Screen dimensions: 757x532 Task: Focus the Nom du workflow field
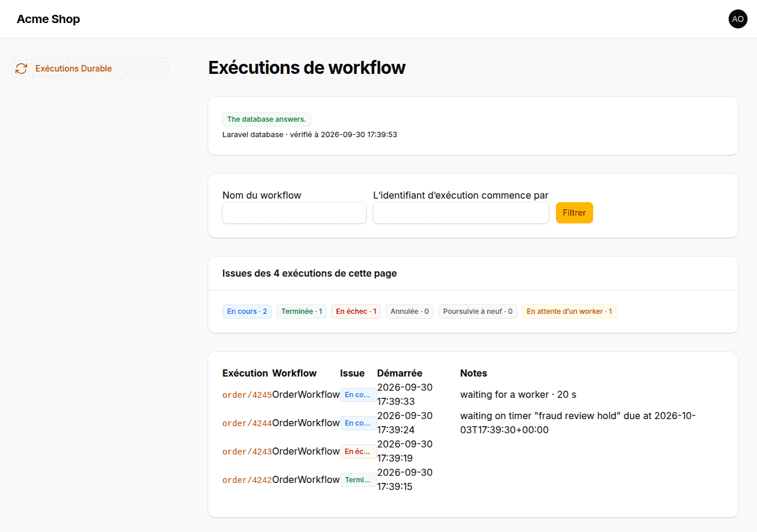coord(295,213)
